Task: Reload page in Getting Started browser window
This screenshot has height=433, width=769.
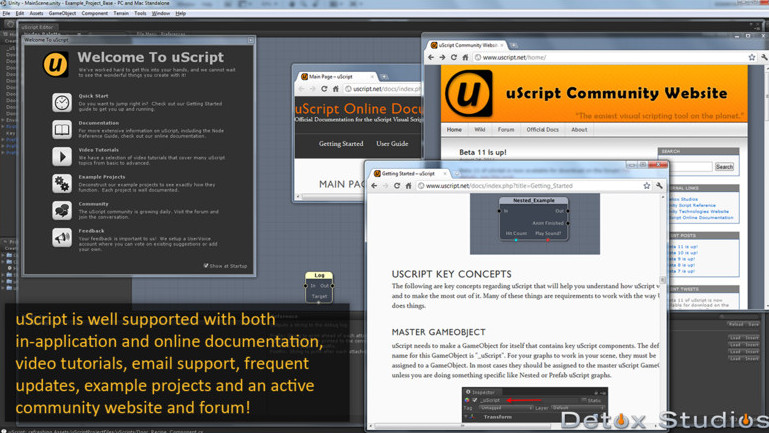Action: (x=397, y=186)
